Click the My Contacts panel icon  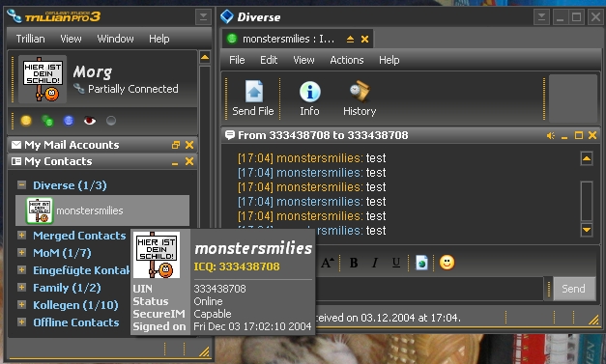coord(16,161)
